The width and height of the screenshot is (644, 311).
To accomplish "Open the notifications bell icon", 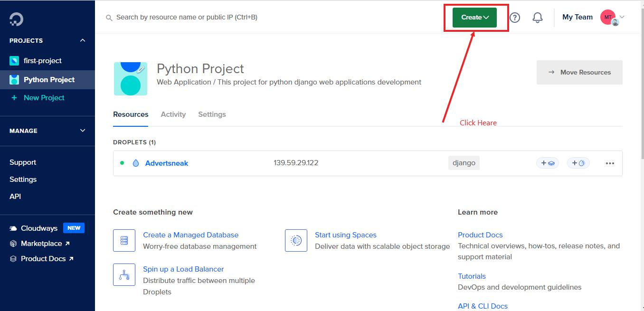I will pos(538,18).
